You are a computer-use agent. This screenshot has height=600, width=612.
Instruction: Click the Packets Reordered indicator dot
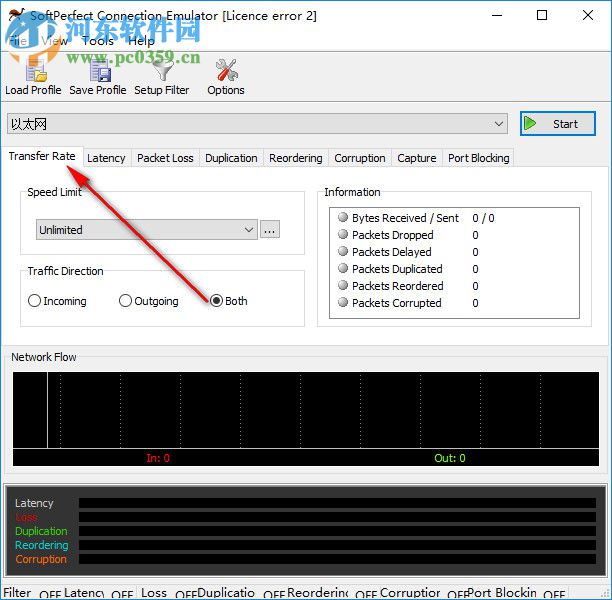343,285
